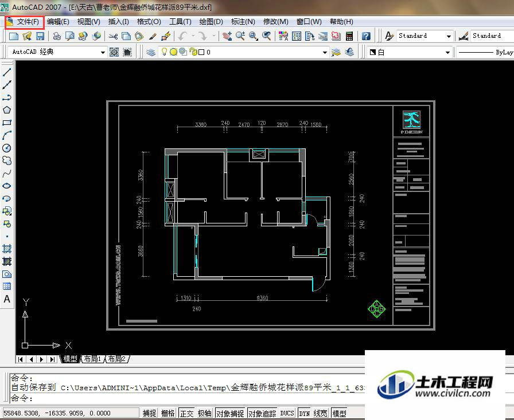Click the layer 0 color swatch
This screenshot has width=514, height=420.
pyautogui.click(x=201, y=52)
